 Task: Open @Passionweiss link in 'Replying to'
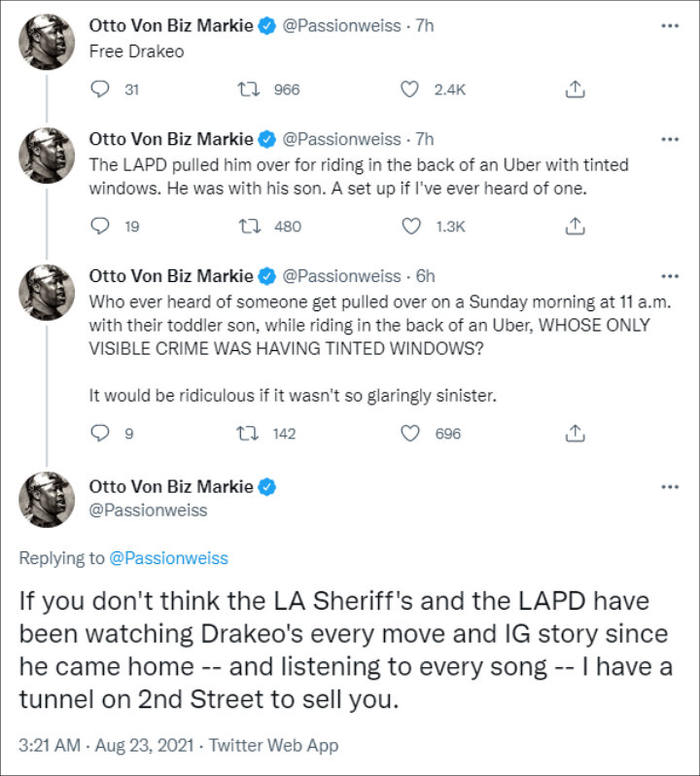168,558
